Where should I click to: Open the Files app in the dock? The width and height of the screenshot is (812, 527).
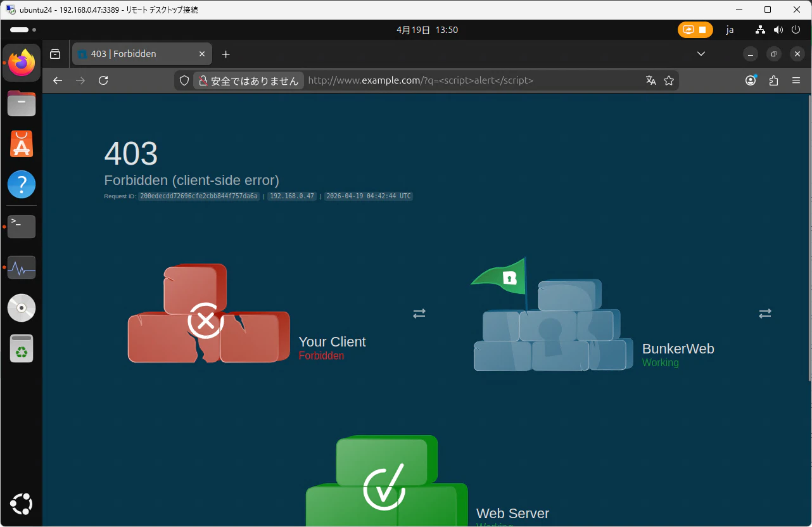click(22, 103)
